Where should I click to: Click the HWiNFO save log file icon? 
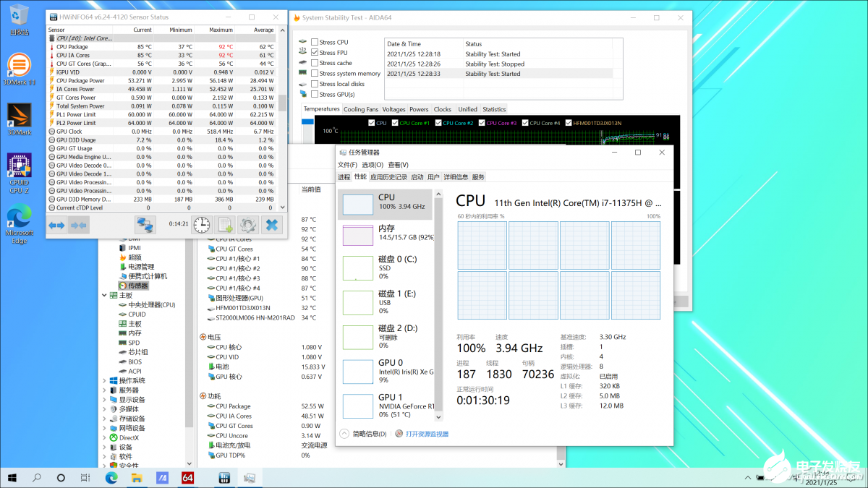click(x=225, y=225)
